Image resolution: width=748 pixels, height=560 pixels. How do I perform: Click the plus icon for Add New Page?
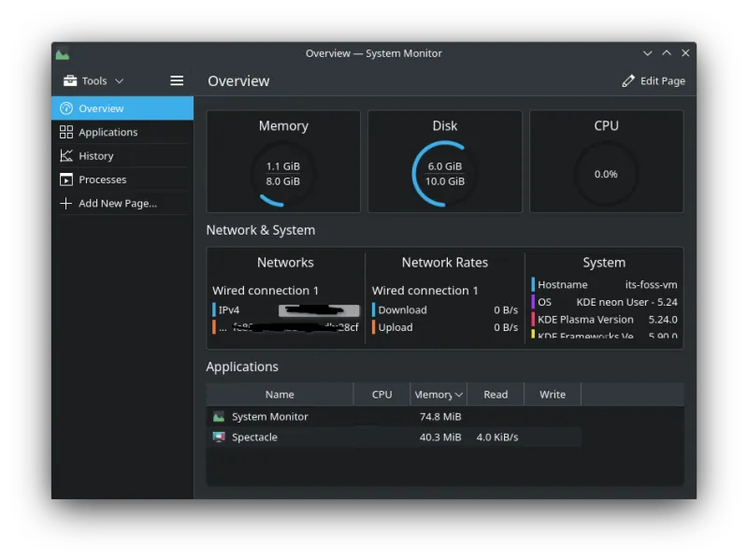pos(65,203)
